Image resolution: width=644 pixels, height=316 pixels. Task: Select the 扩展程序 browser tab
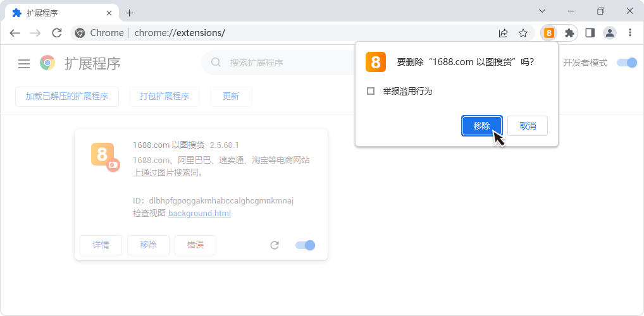click(x=61, y=13)
